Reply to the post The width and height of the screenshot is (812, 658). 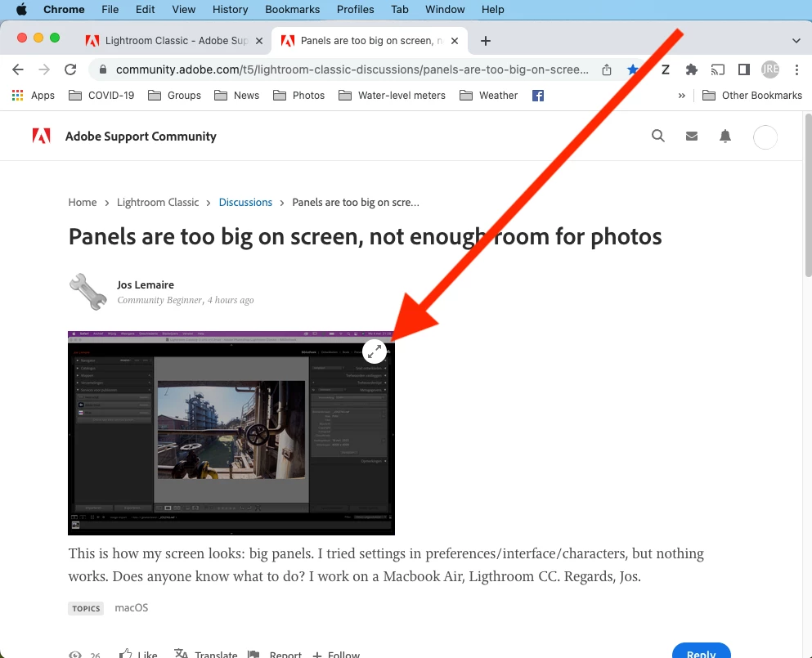(701, 652)
